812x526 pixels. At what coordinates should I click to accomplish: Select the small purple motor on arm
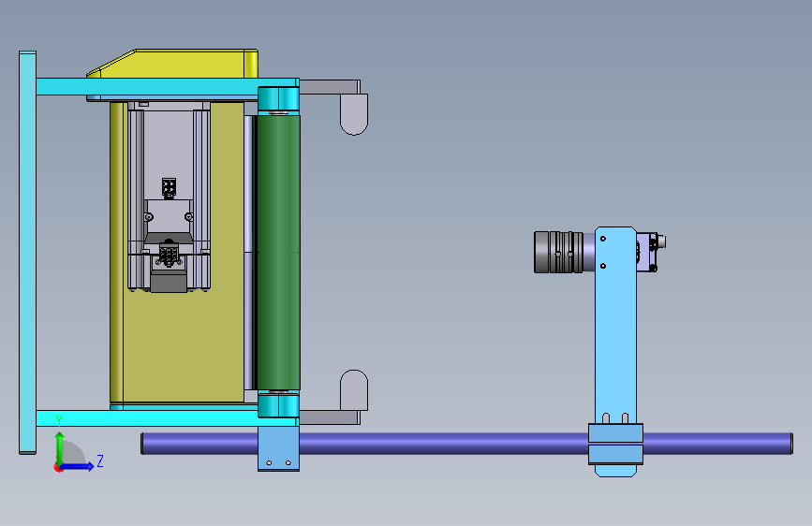649,252
